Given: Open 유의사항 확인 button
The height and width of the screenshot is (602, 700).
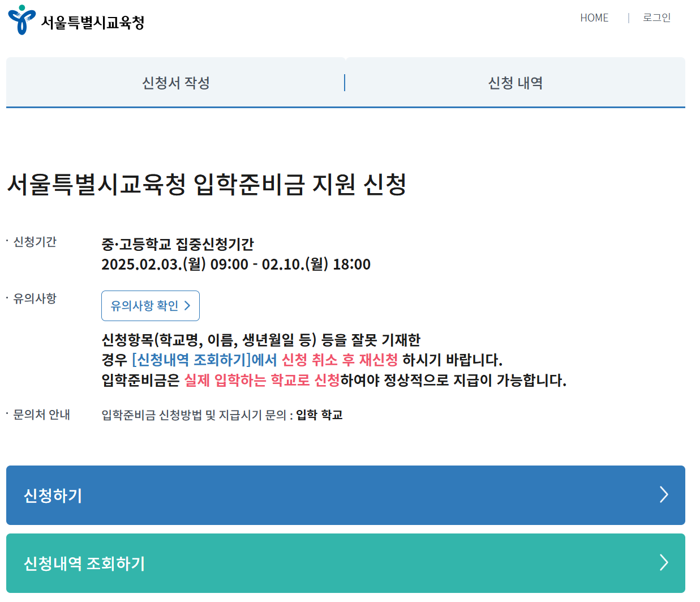Looking at the screenshot, I should 151,306.
